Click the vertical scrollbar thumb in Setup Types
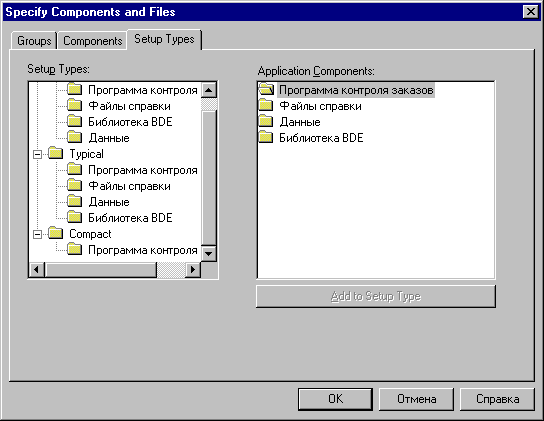The height and width of the screenshot is (421, 544). coord(209,178)
